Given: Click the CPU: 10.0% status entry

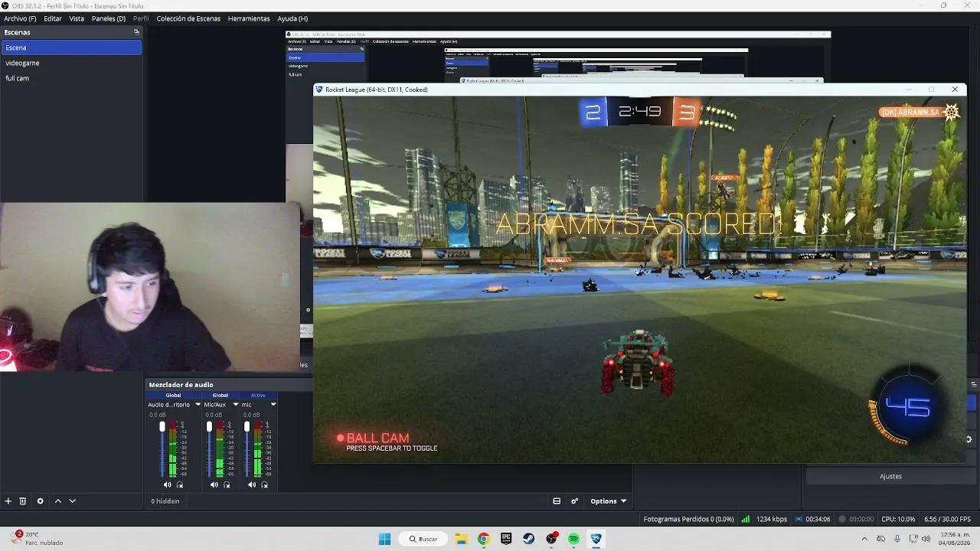Looking at the screenshot, I should click(x=898, y=520).
